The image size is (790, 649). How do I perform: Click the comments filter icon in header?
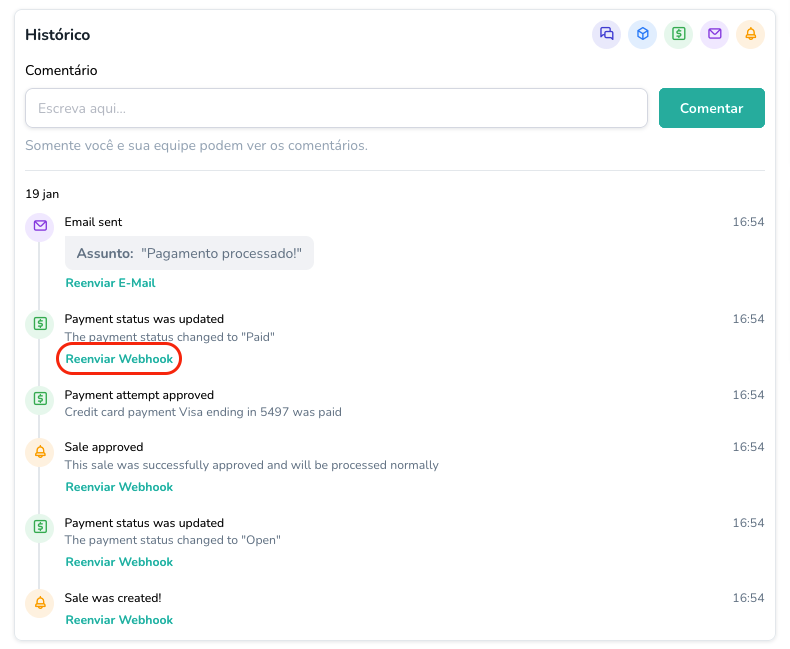click(x=607, y=34)
